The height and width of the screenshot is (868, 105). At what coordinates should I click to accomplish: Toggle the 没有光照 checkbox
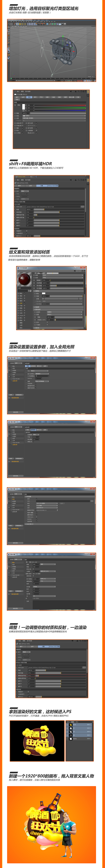coord(23,123)
